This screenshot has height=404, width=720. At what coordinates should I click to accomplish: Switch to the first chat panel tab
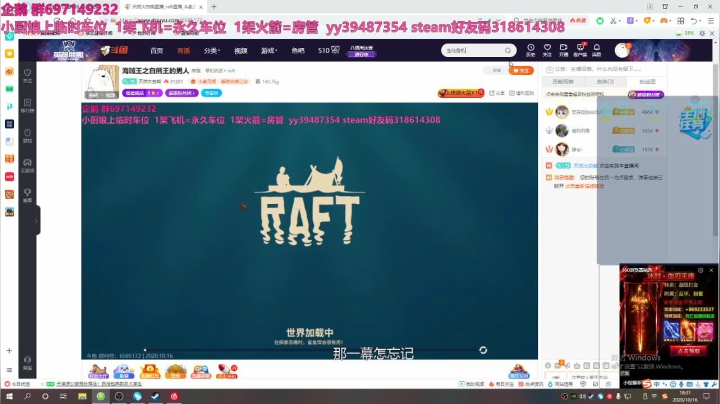click(x=563, y=82)
